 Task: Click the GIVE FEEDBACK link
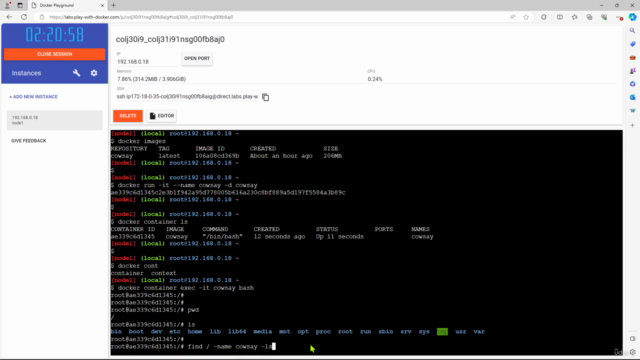point(29,141)
